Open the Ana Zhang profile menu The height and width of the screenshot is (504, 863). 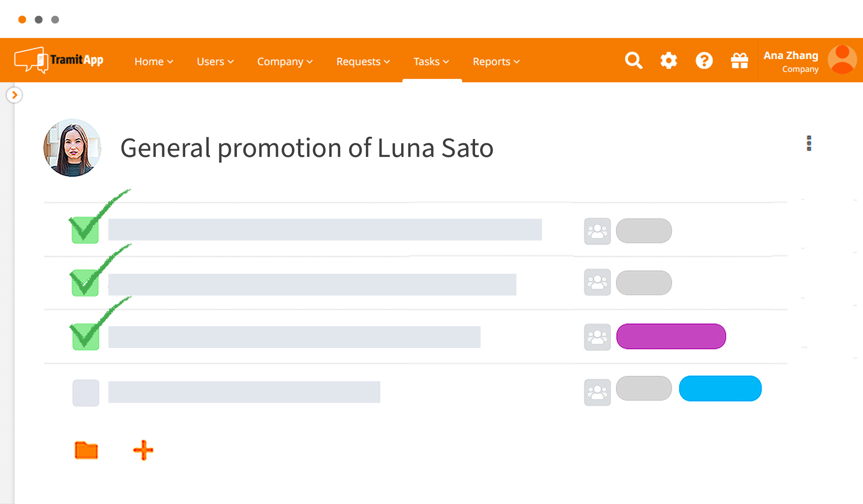tap(810, 61)
